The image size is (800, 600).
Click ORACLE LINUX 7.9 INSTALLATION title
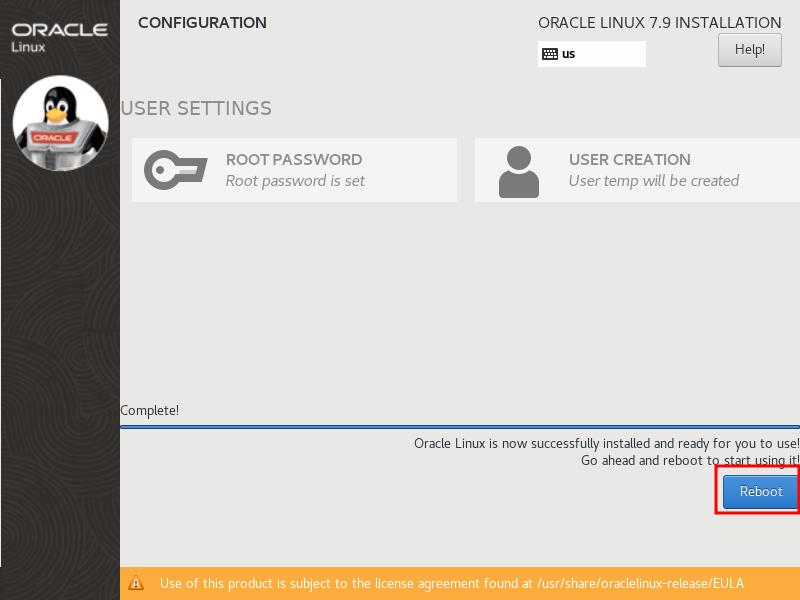coord(659,23)
